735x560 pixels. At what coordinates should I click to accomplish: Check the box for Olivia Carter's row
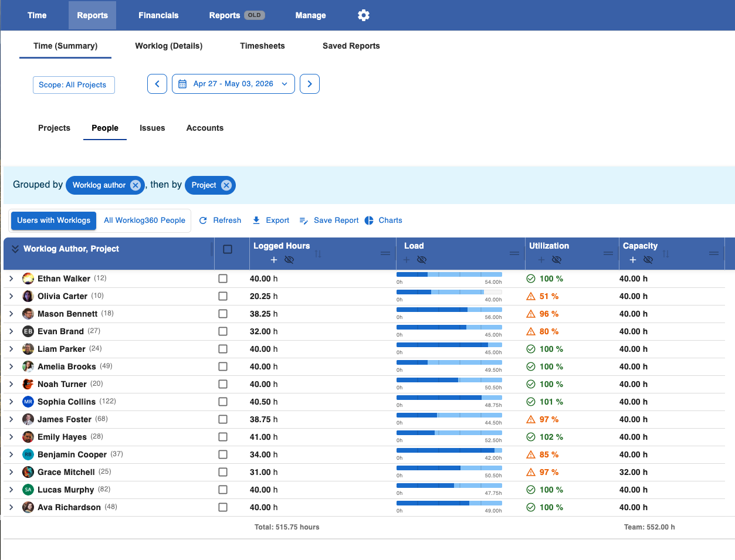[223, 296]
